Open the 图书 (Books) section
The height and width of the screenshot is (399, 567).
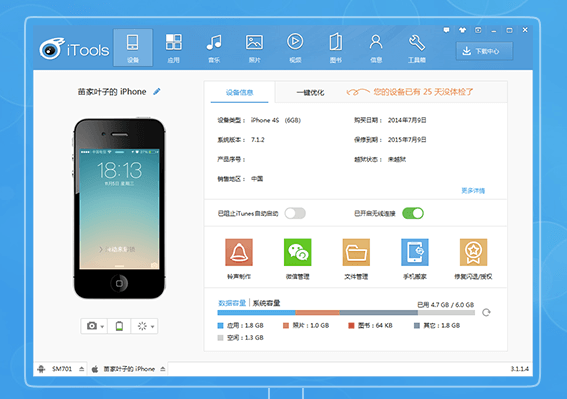click(336, 48)
